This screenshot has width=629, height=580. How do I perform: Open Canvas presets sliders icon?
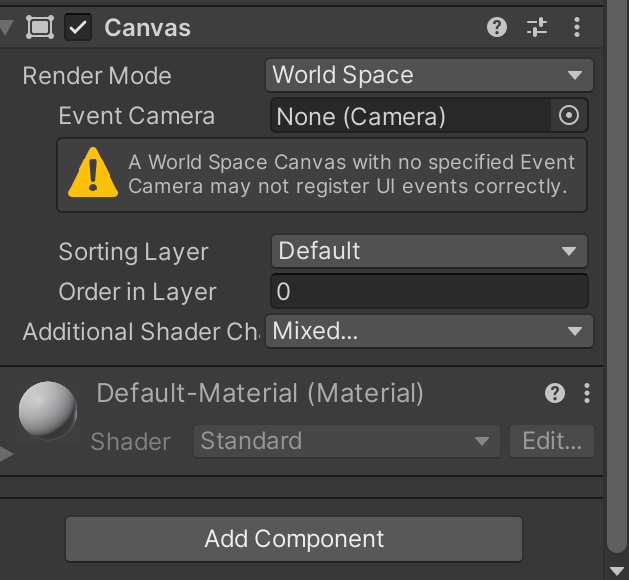click(537, 28)
